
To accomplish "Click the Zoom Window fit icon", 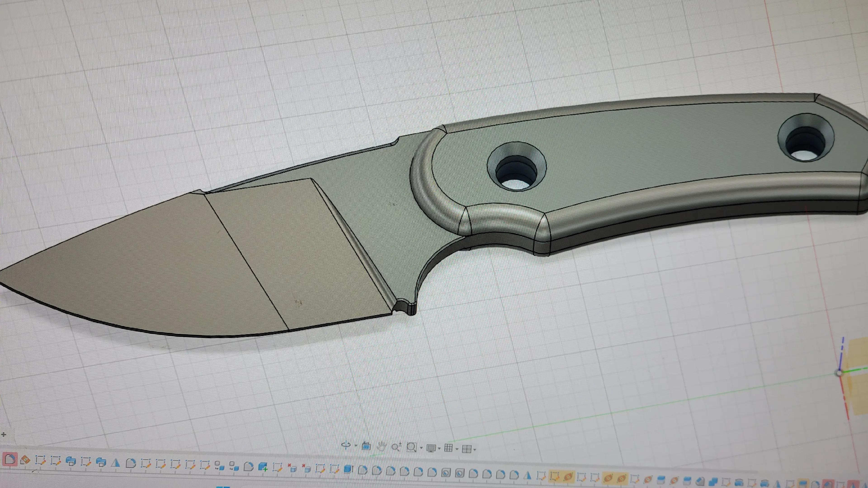I will pos(411,447).
